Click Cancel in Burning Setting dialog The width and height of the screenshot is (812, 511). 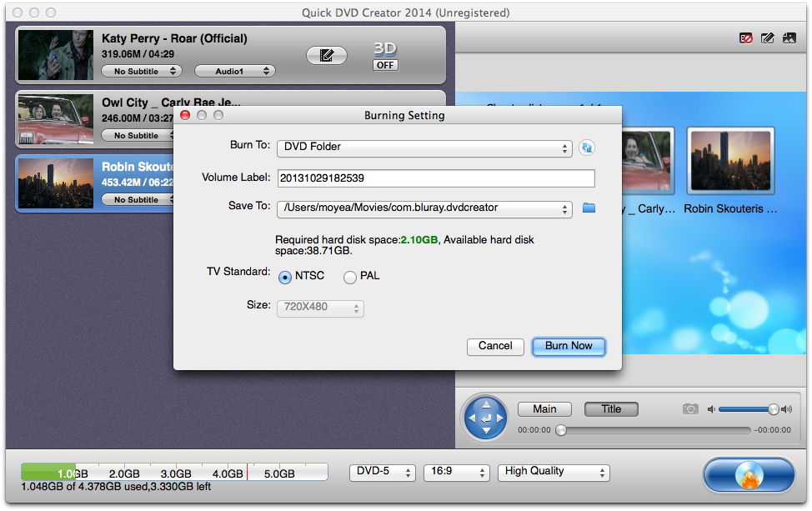coord(495,346)
